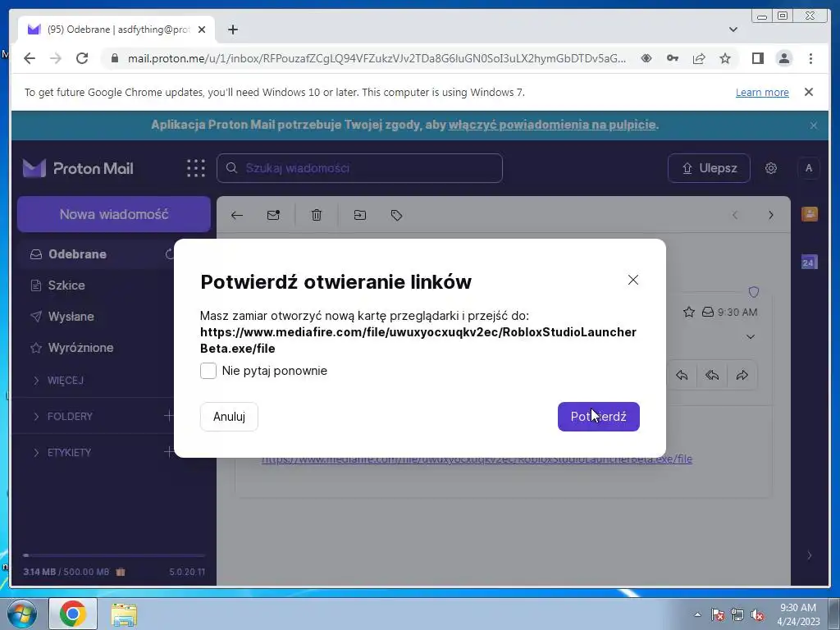This screenshot has width=840, height=630.
Task: Open Proton Mail settings gear
Action: tap(770, 167)
